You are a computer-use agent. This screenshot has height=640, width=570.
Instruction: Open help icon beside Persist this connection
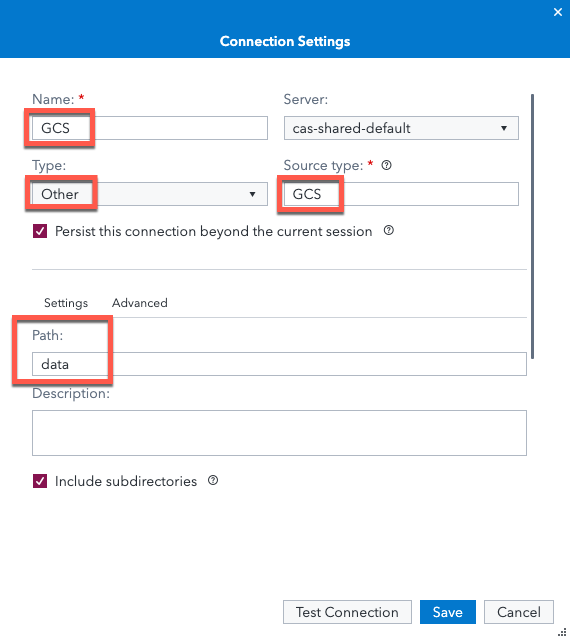click(389, 231)
